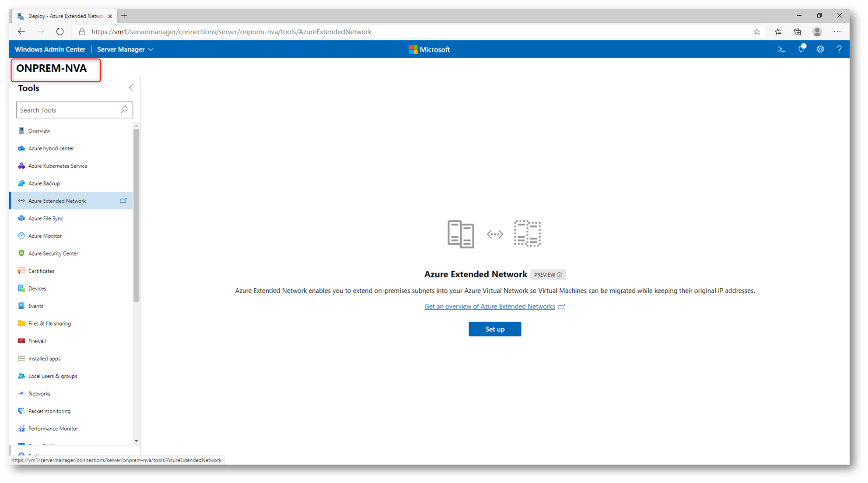The height and width of the screenshot is (483, 868).
Task: Open browser settings and more menu
Action: point(837,31)
